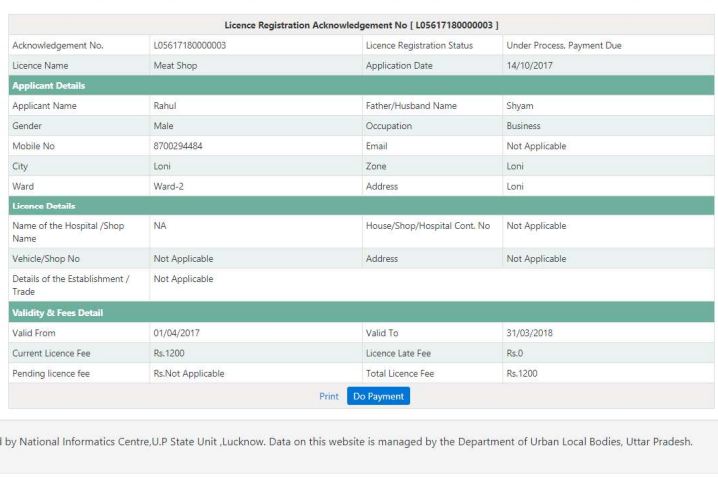This screenshot has height=477, width=718.
Task: Click the Print link
Action: [x=328, y=396]
